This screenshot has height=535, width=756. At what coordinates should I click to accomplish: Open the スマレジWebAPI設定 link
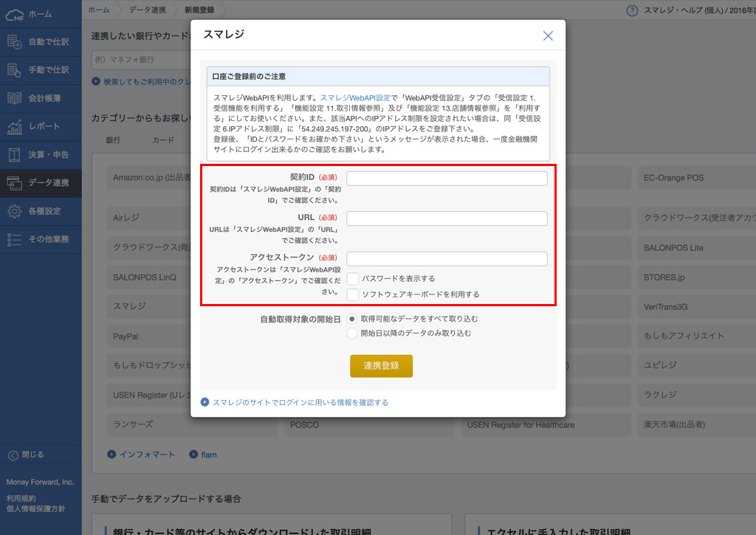tap(355, 98)
